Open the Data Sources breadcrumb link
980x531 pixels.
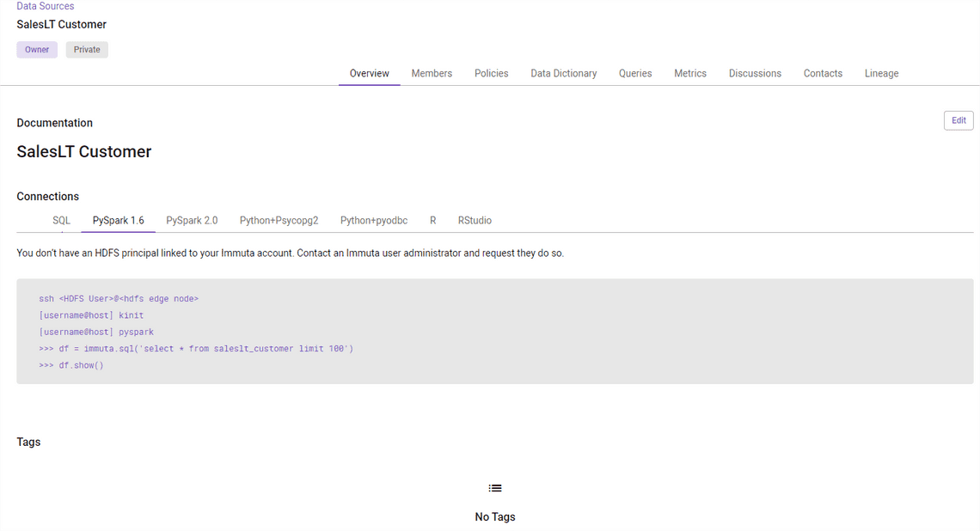(45, 6)
